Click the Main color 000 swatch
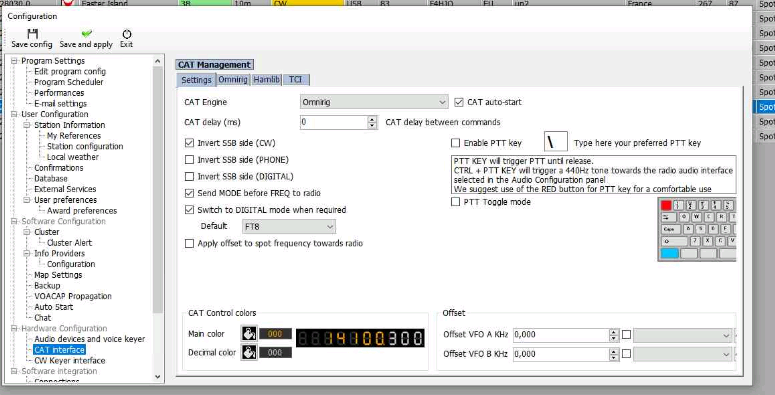This screenshot has height=395, width=775. coord(275,334)
